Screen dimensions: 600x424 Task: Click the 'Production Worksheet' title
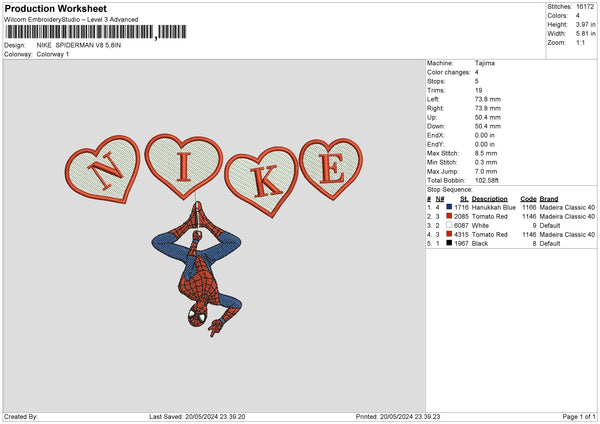55,8
